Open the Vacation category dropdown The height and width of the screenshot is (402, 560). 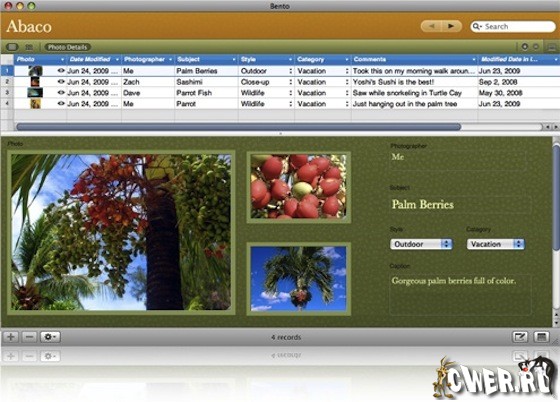pyautogui.click(x=495, y=244)
